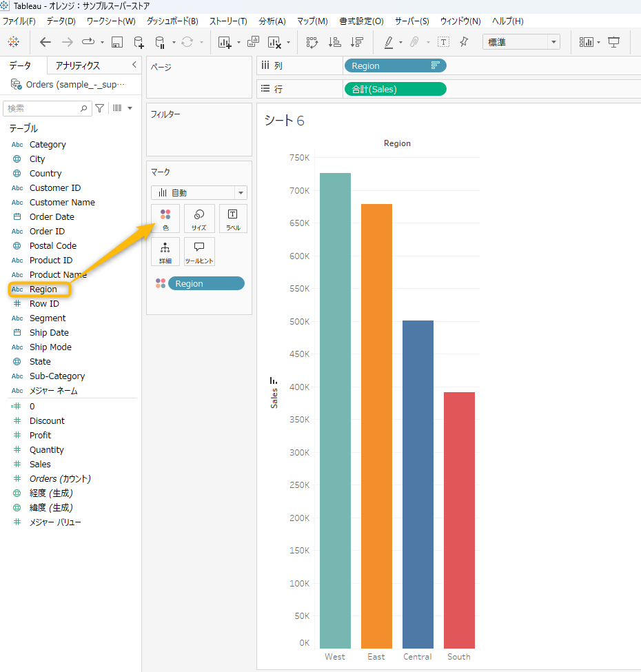The height and width of the screenshot is (672, 641).
Task: Select the Sub-Category field in data pane
Action: point(57,376)
